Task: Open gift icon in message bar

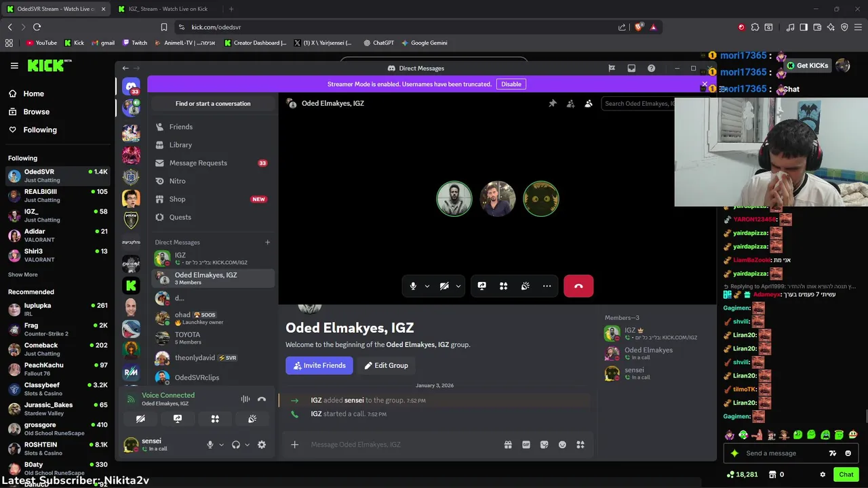Action: click(x=508, y=445)
